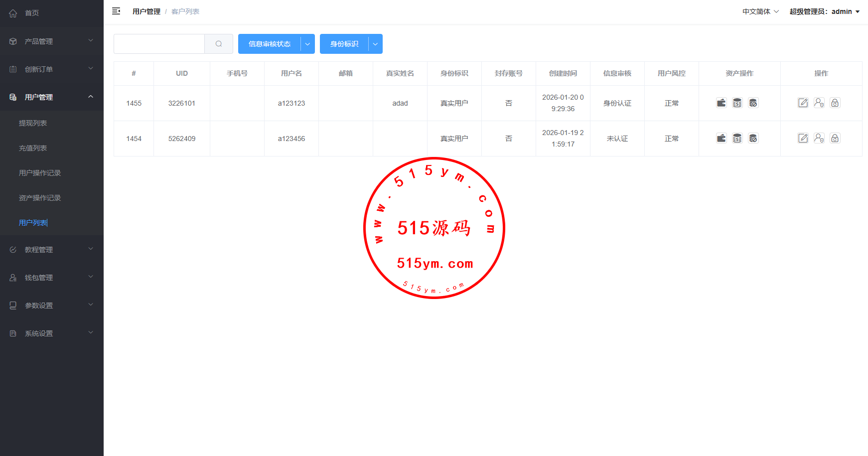Click the coin stack dollar icon for a123123
The width and height of the screenshot is (868, 456).
[x=737, y=103]
